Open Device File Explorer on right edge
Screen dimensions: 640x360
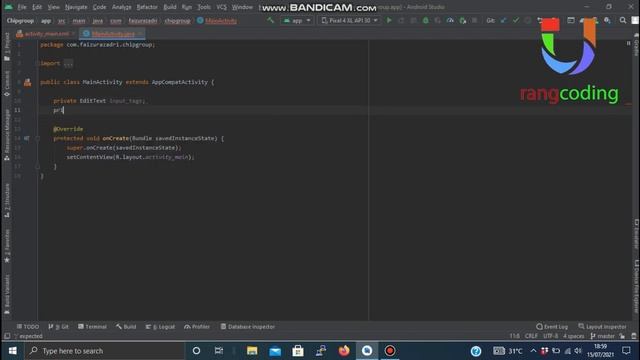tap(636, 287)
